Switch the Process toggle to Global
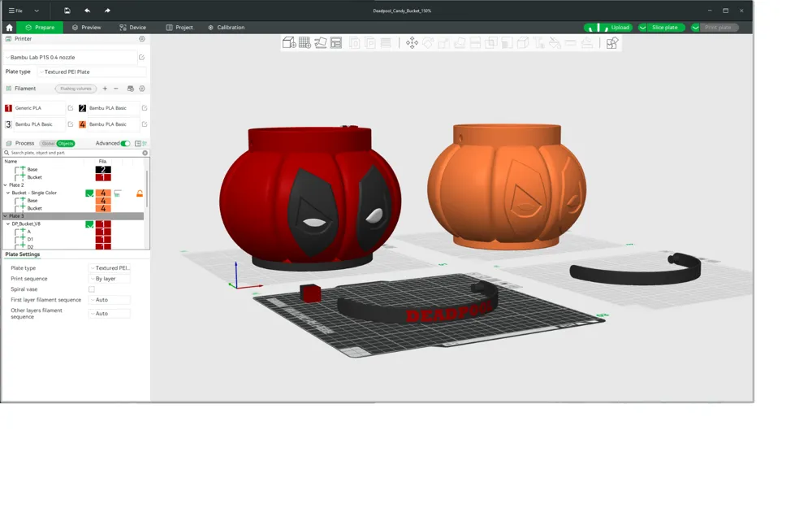The height and width of the screenshot is (508, 812). [x=48, y=144]
